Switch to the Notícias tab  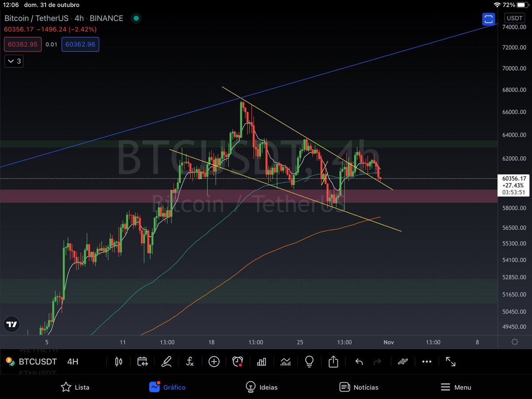click(359, 387)
